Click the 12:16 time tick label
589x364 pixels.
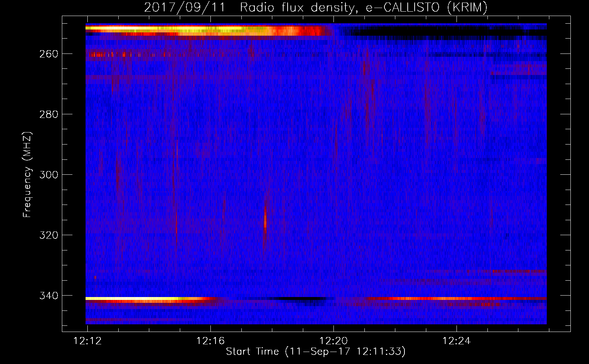(x=210, y=341)
